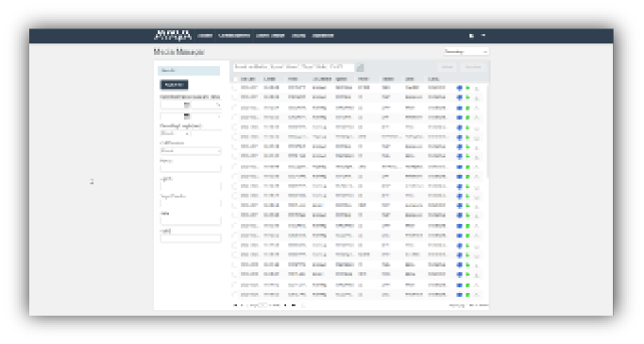This screenshot has width=644, height=344.
Task: Open the calendar picker in the first date field
Action: tap(186, 105)
